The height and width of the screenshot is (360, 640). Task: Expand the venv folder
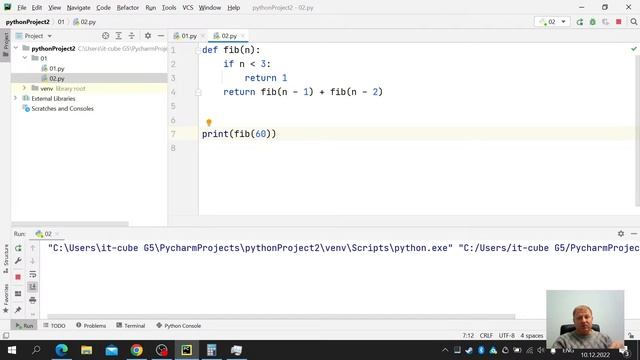24,88
